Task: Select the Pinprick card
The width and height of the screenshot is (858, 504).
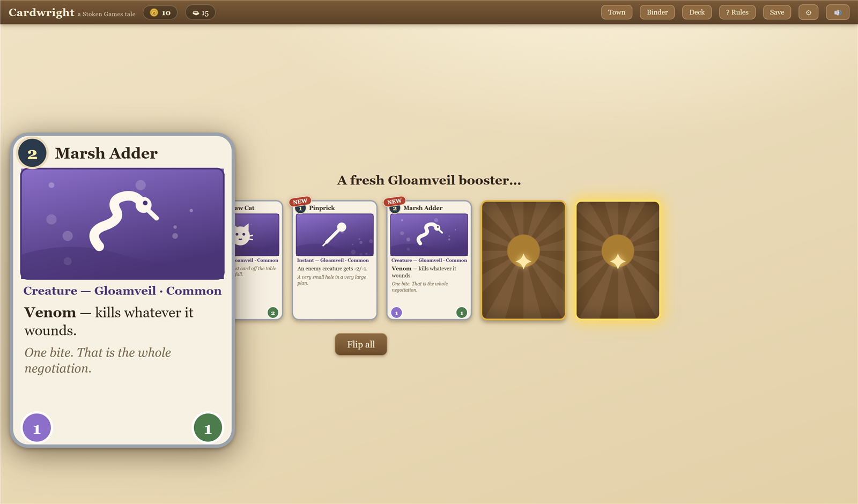Action: tap(335, 260)
